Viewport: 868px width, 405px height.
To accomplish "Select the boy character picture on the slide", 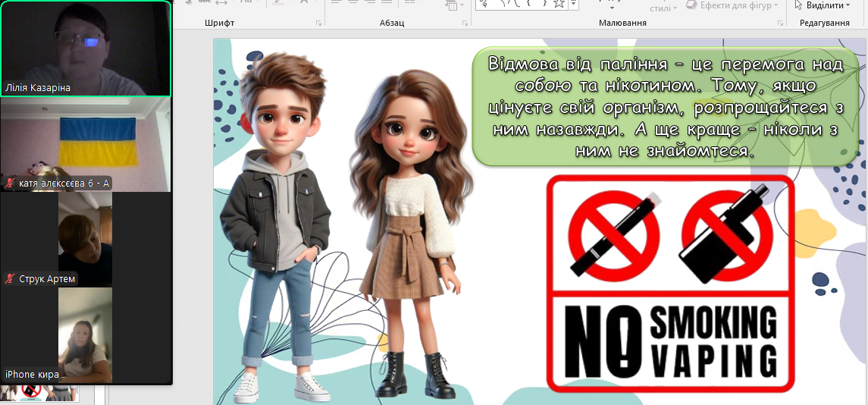I will pos(277,228).
